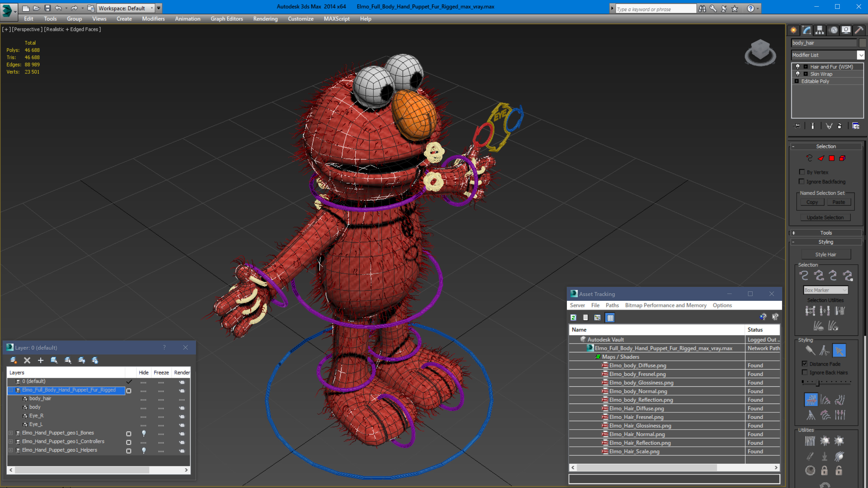Click Delete layer X icon in Layer dialog

tap(27, 360)
